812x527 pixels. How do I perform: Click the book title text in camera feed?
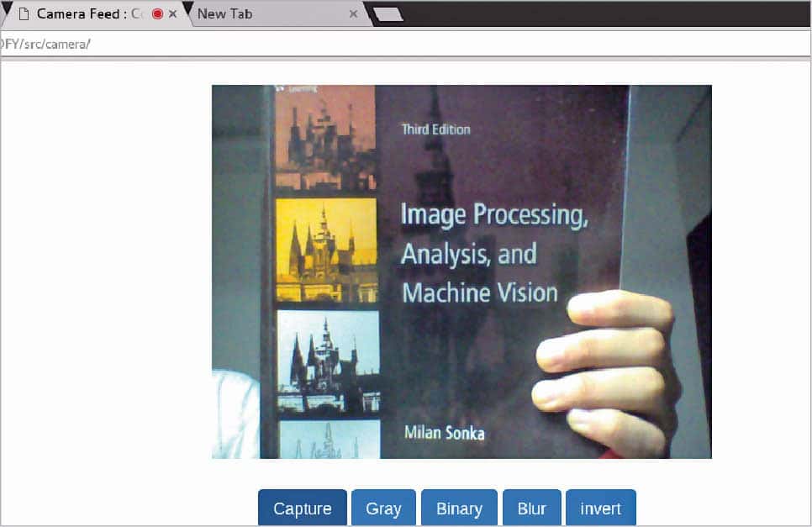coord(492,253)
